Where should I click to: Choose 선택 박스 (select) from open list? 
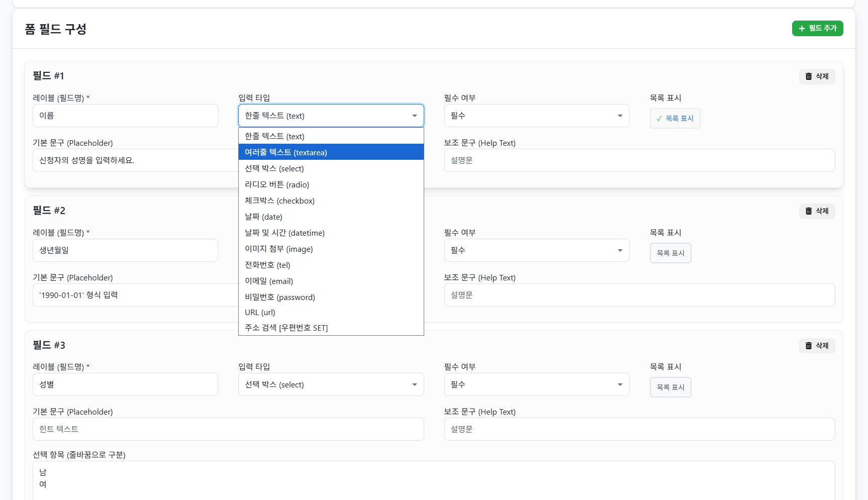pyautogui.click(x=331, y=168)
